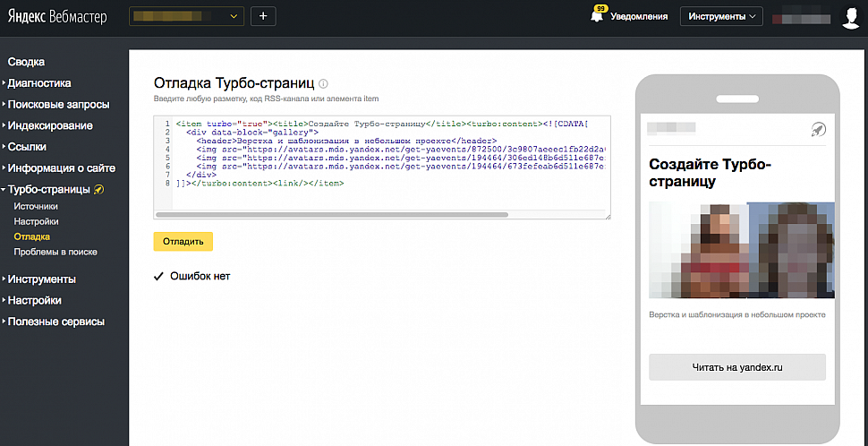The image size is (868, 446).
Task: Click the info icon beside Отладка Турбо-страниц
Action: point(324,83)
